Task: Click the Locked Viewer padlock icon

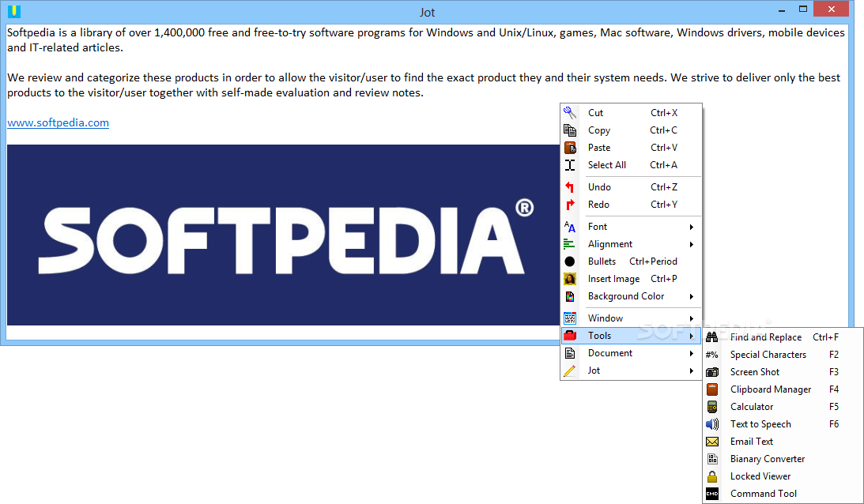Action: tap(712, 476)
